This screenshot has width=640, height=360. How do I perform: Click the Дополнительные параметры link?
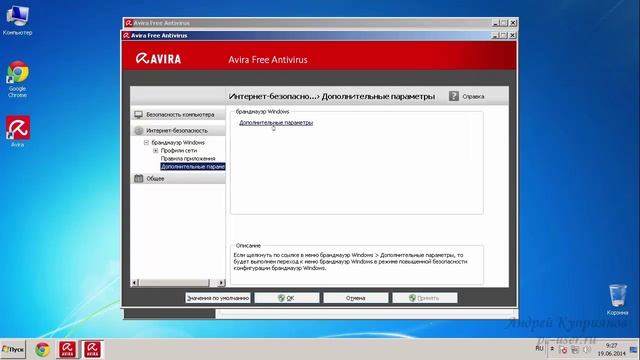[x=276, y=122]
